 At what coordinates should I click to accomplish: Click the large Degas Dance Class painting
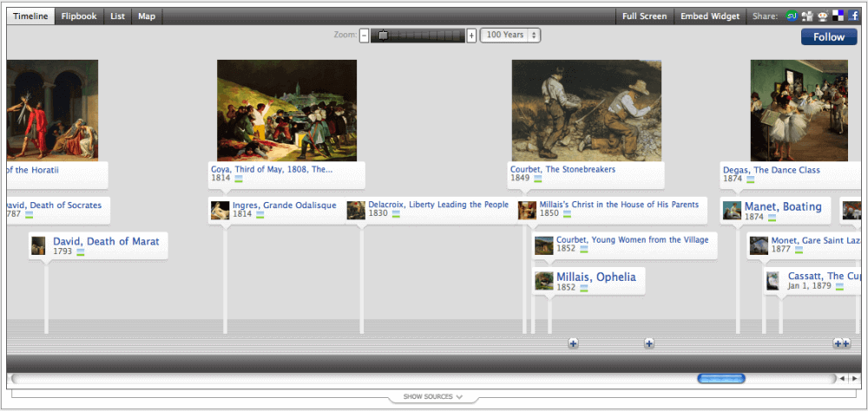799,110
